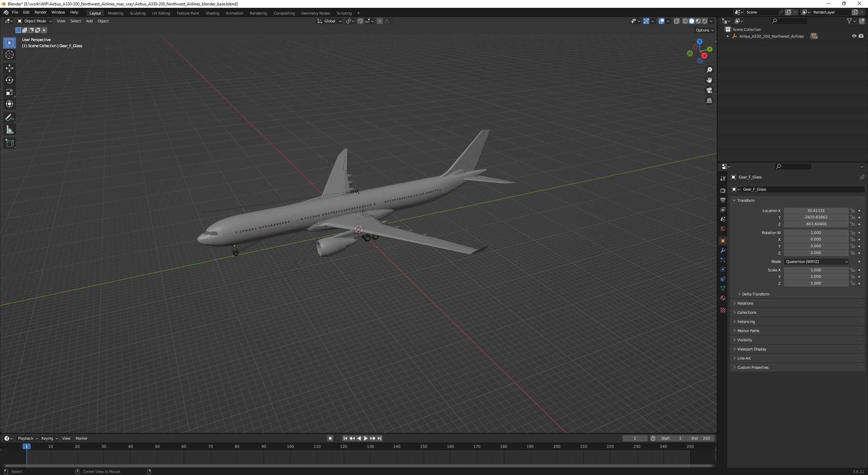The height and width of the screenshot is (475, 868).
Task: Open the File menu
Action: [x=15, y=12]
